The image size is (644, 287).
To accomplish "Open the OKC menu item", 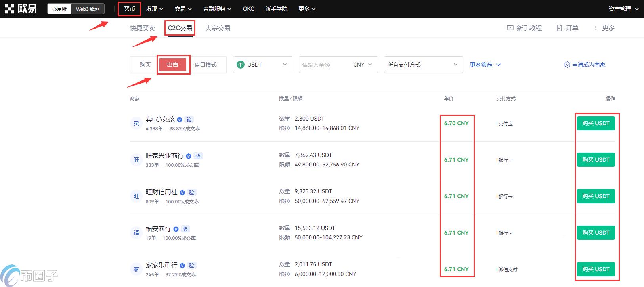I will (248, 9).
